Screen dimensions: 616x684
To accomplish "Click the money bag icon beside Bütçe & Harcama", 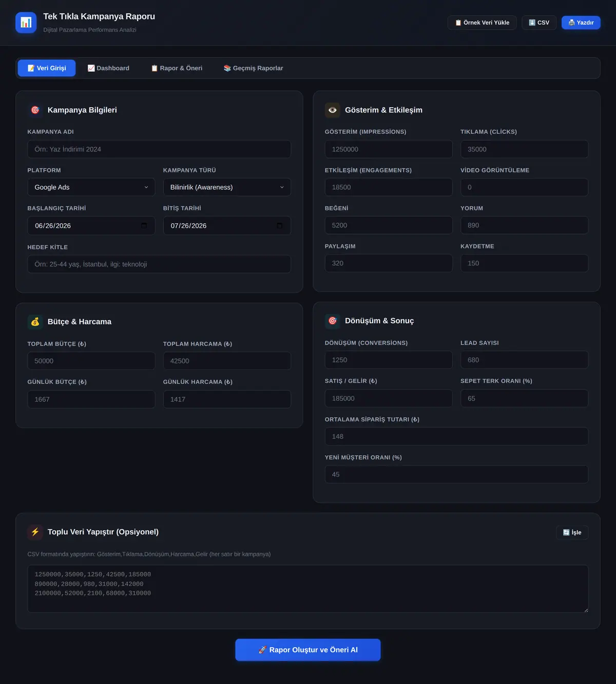I will point(35,322).
